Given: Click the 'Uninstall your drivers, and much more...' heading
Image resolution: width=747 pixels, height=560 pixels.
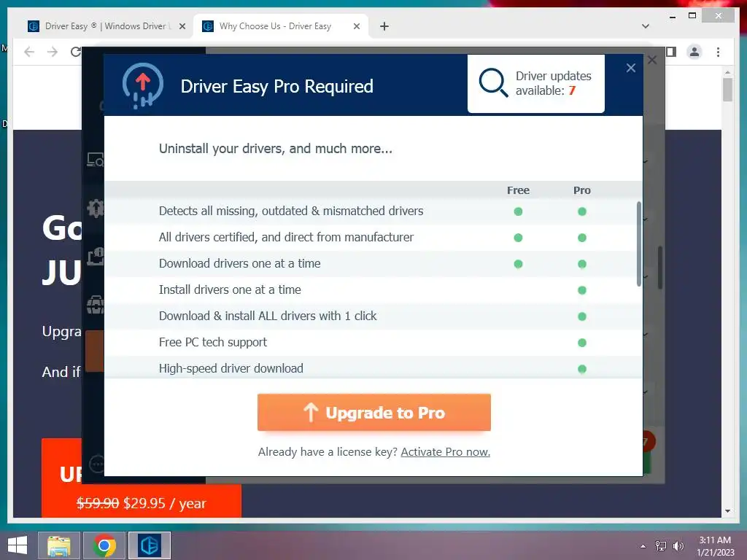Looking at the screenshot, I should 275,149.
